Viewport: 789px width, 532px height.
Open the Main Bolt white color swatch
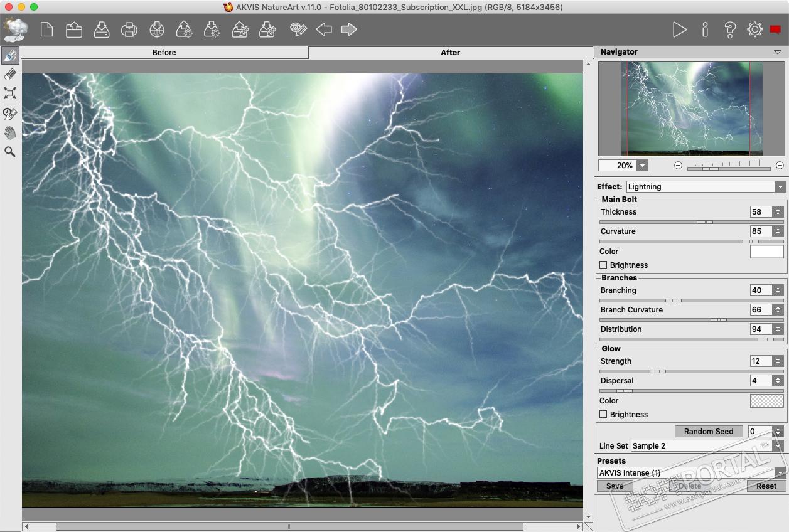(766, 252)
